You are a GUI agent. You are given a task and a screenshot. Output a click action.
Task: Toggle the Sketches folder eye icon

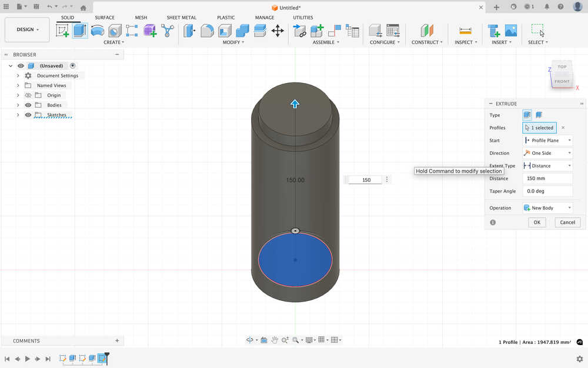[28, 115]
